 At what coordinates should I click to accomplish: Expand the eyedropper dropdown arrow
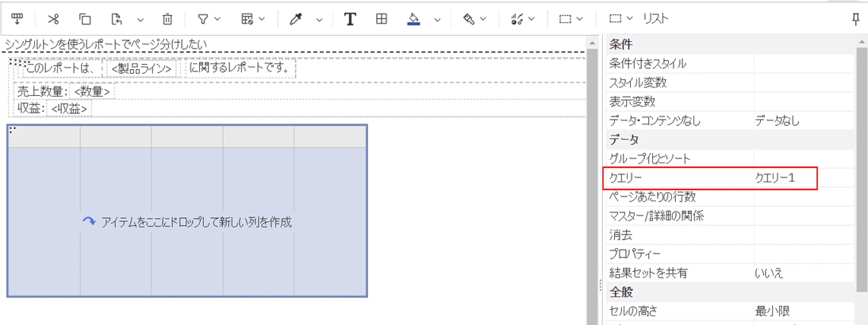[320, 20]
